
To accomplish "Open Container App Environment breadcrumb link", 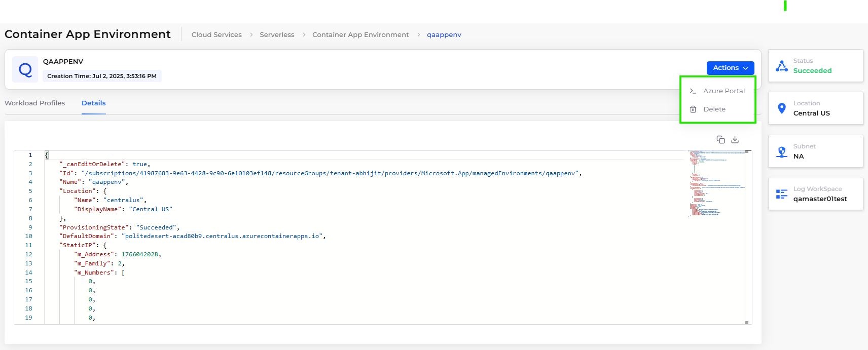I will [x=360, y=35].
